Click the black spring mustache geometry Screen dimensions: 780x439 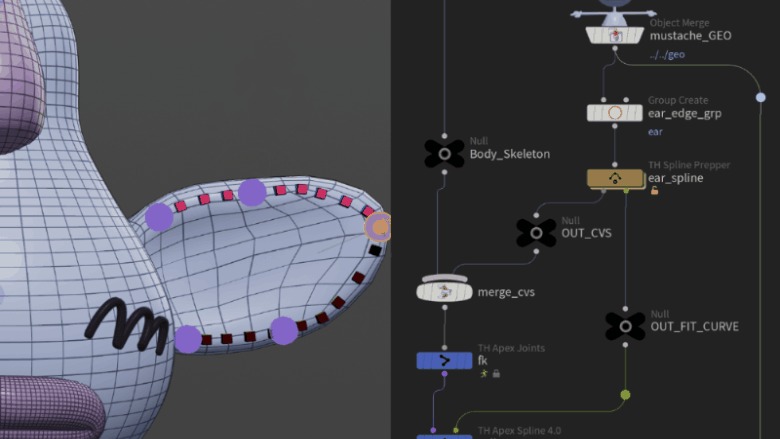[127, 326]
